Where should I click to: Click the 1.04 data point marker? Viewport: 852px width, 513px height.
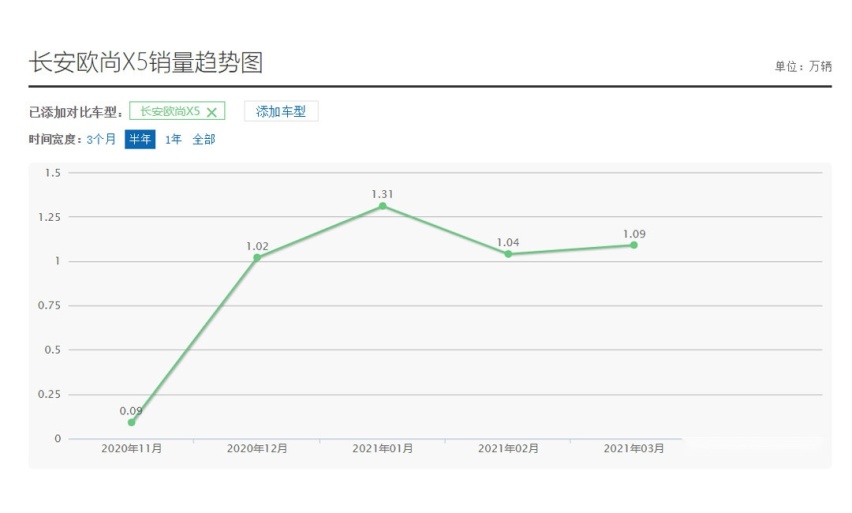click(x=508, y=254)
